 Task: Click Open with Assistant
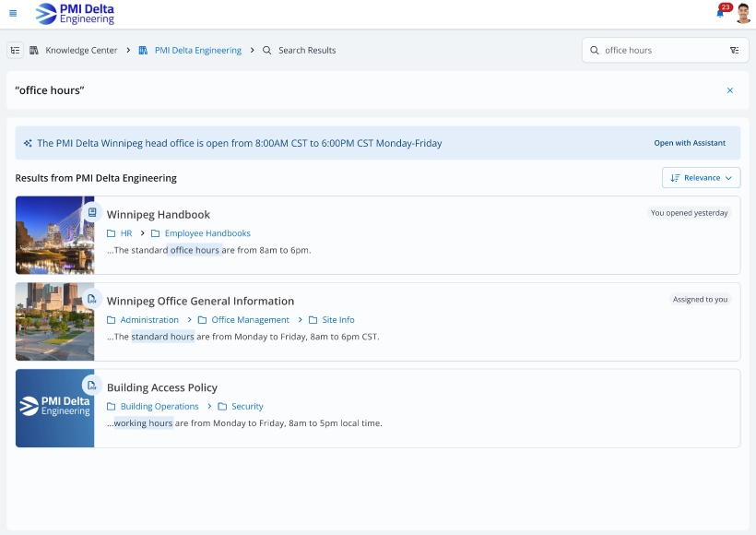point(690,143)
